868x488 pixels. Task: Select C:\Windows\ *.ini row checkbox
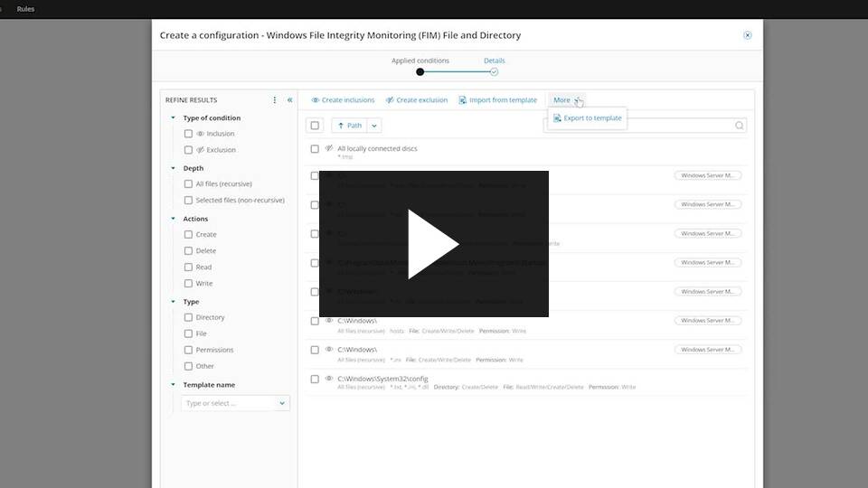(315, 350)
